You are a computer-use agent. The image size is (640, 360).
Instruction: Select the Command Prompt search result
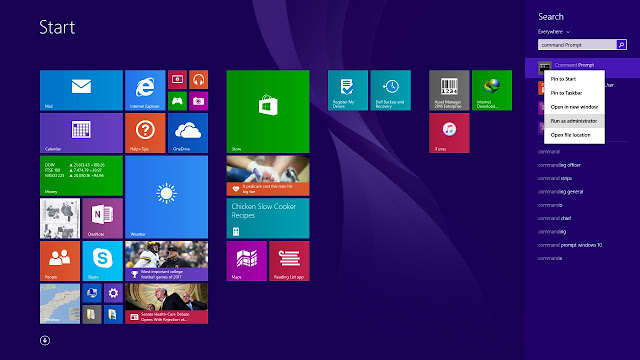(x=582, y=65)
